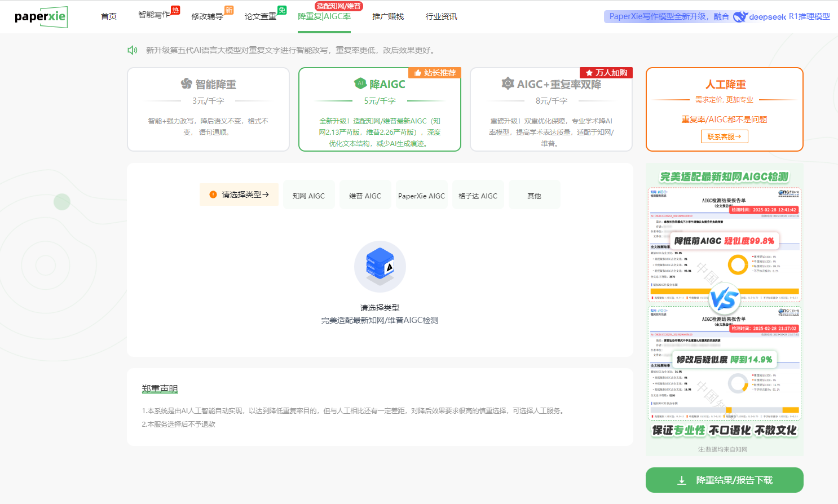The image size is (838, 504).
Task: Click the 8元/千字 price text
Action: 551,101
